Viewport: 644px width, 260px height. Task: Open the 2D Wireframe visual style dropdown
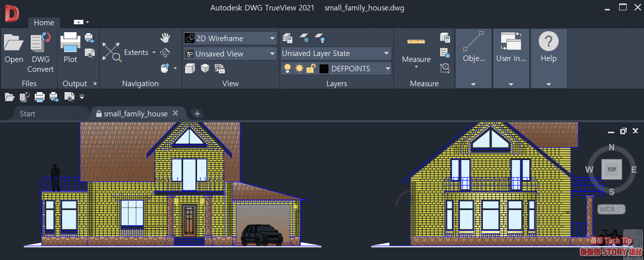[x=272, y=38]
